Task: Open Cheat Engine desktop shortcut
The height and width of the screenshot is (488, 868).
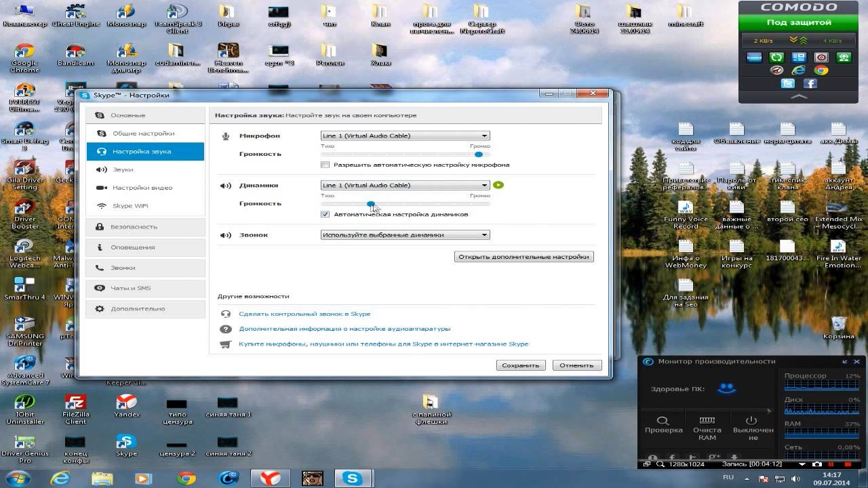Action: point(76,16)
